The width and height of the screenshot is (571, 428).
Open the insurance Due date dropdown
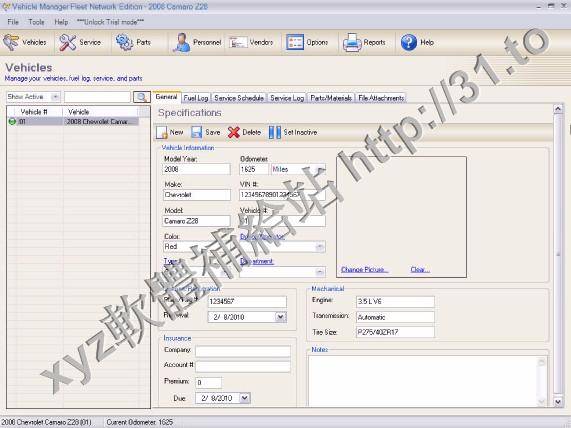(x=245, y=398)
